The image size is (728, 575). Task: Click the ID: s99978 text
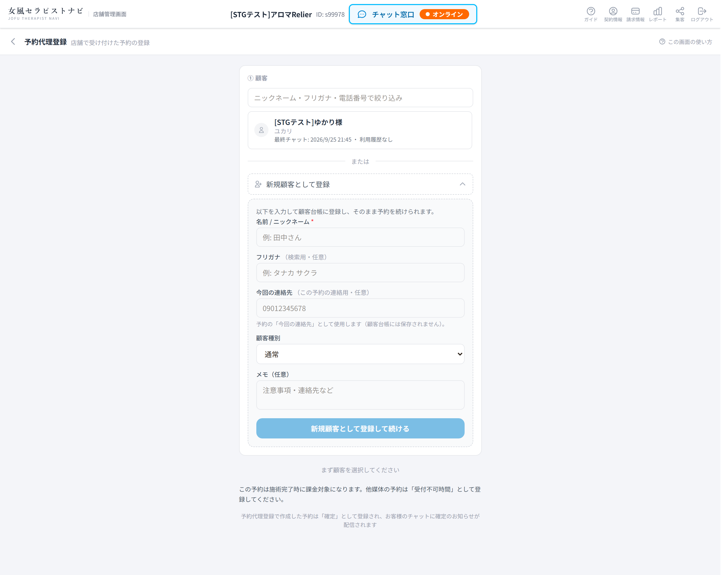330,14
